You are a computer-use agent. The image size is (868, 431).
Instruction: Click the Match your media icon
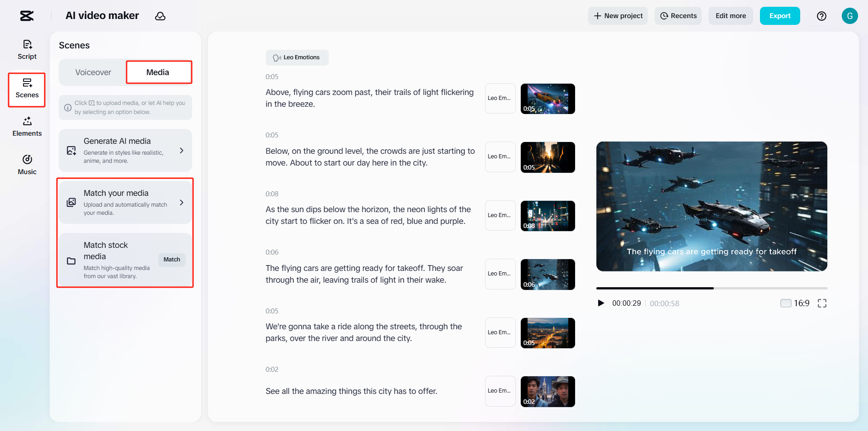(71, 203)
